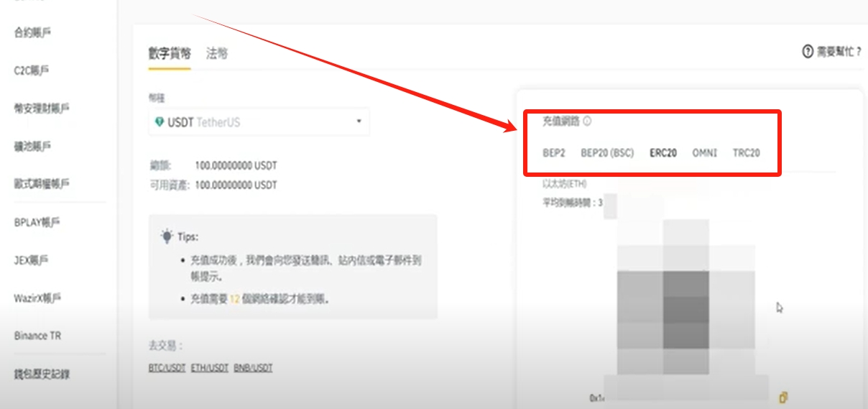
Task: Select the BEP20 (BSC) network
Action: (607, 153)
